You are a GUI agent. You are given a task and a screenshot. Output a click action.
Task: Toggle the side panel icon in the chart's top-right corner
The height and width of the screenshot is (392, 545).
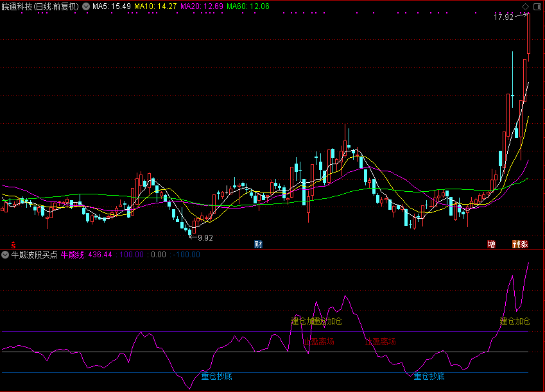(x=537, y=6)
